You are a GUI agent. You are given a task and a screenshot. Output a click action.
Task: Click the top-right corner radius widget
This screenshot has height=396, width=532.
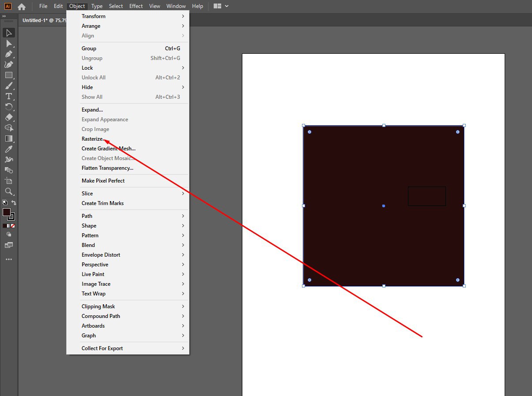458,132
